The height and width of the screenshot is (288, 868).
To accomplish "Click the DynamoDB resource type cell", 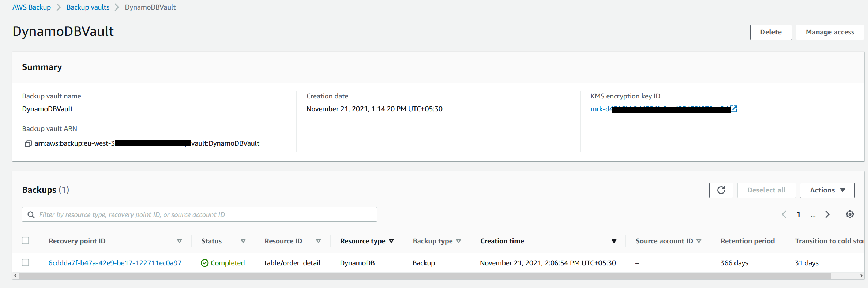I will click(357, 263).
